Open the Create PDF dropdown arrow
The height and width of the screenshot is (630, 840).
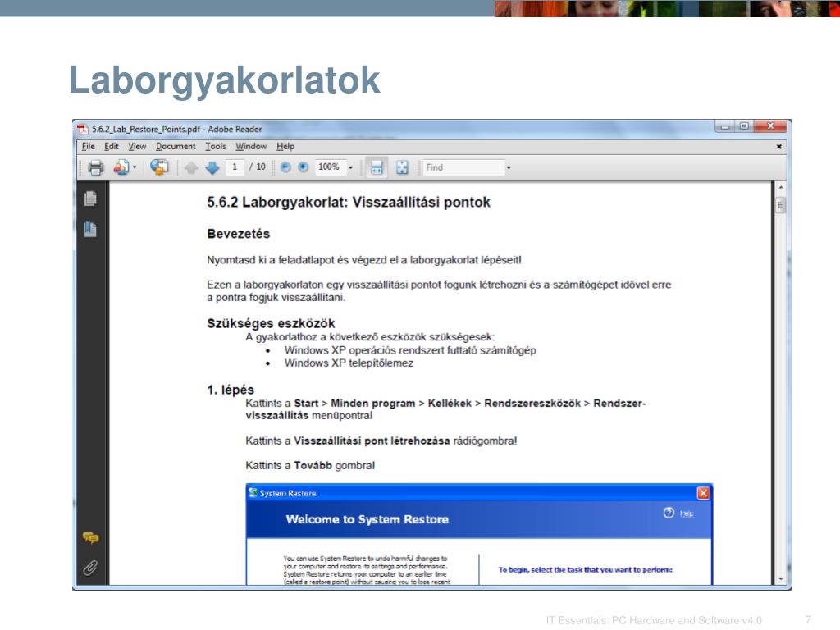tap(135, 167)
